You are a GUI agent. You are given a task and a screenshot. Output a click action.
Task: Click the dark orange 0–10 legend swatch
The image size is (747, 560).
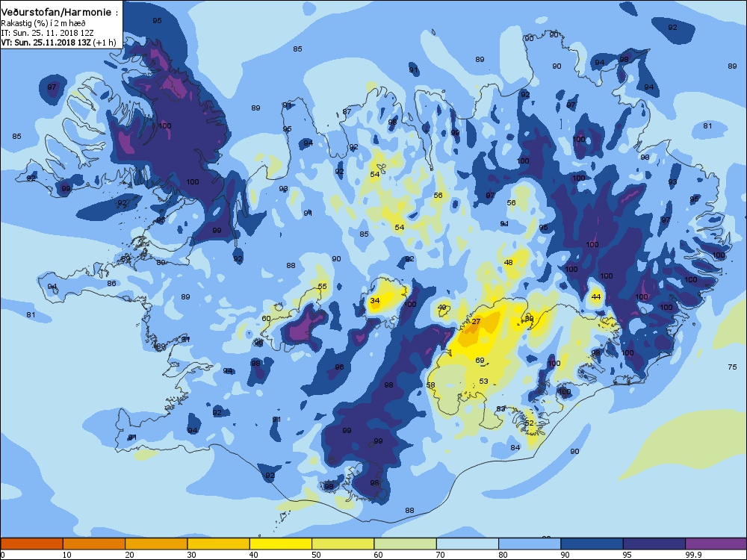tap(31, 544)
